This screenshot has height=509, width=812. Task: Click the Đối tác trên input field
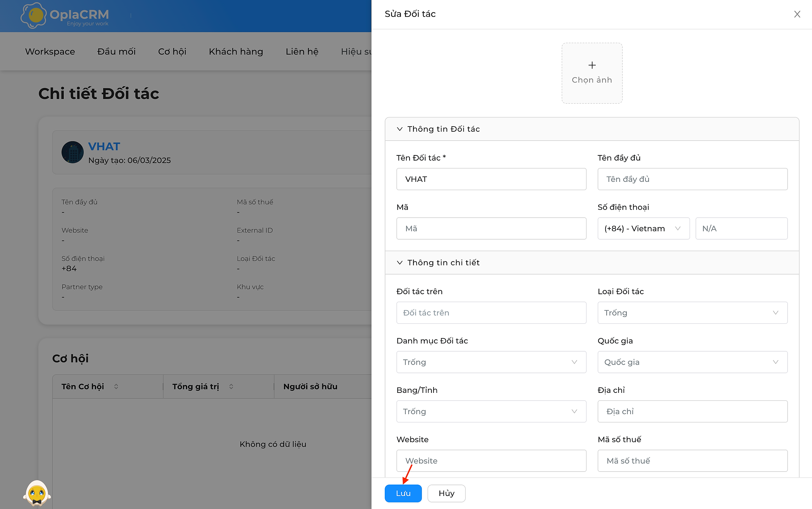pyautogui.click(x=491, y=313)
